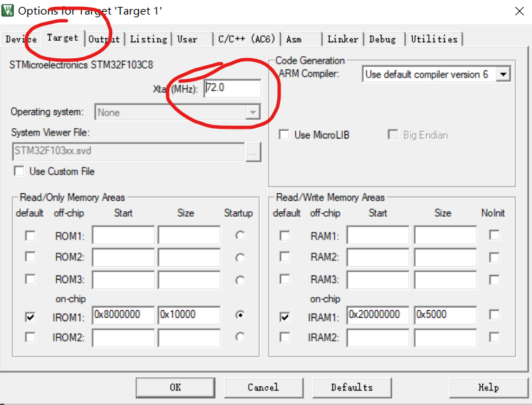Click the IRAM1 Start field 0x20000000
This screenshot has width=532, height=405.
tap(378, 315)
